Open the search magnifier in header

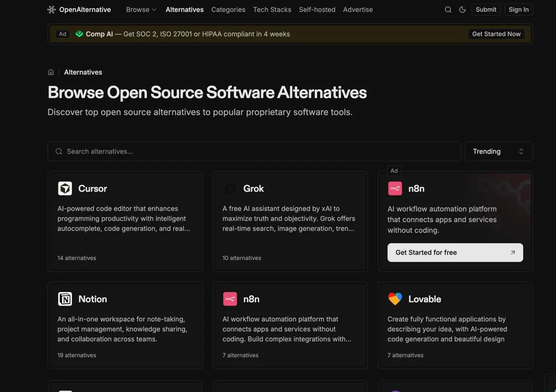[448, 9]
